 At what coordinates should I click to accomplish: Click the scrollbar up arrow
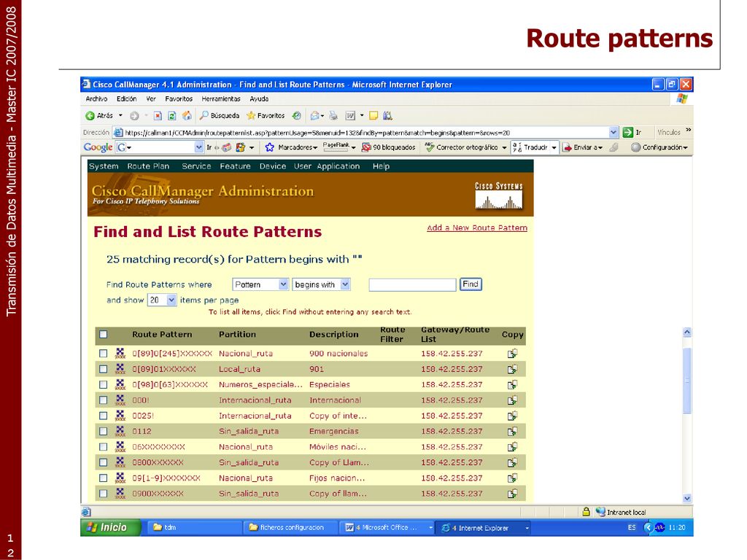point(687,332)
